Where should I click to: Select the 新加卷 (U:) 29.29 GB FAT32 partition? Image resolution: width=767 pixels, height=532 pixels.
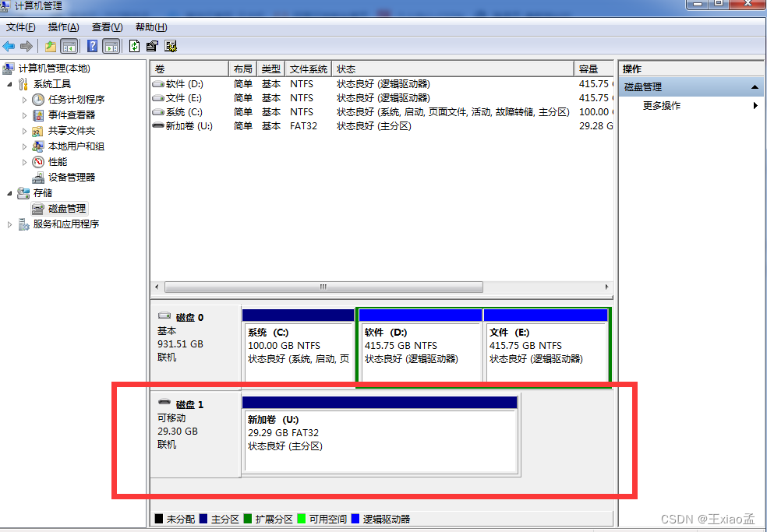tap(380, 434)
